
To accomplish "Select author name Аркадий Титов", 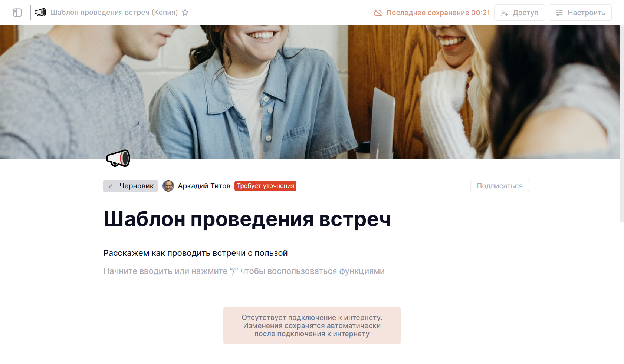I will pos(204,186).
